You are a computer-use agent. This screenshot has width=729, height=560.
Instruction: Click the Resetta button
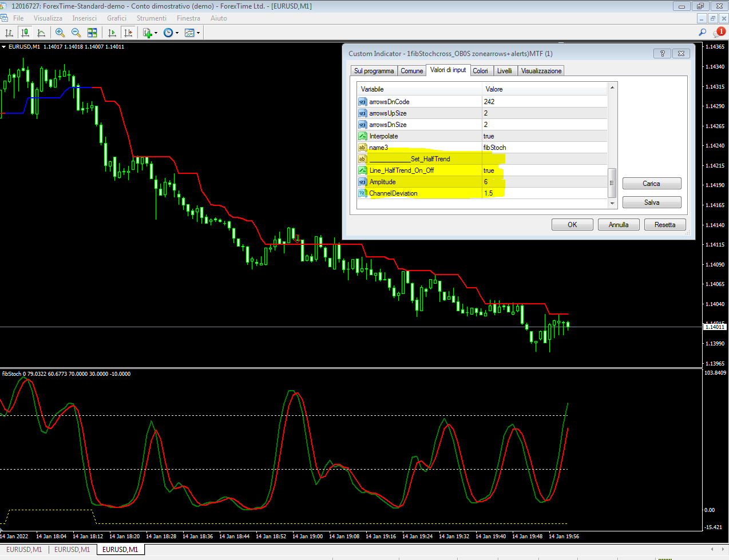coord(664,225)
